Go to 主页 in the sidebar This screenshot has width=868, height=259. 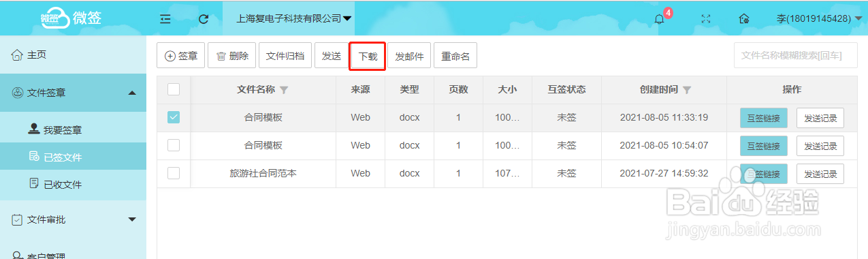click(73, 55)
